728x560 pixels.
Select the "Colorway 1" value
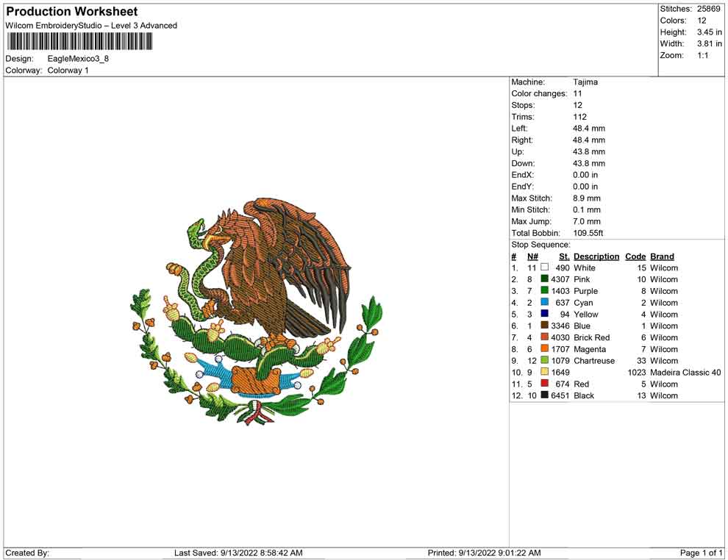tap(68, 71)
